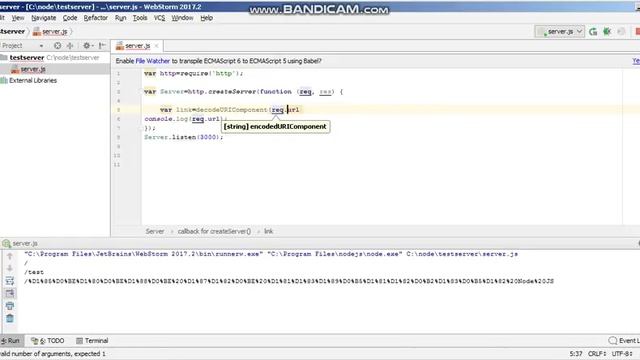
Task: Open the Terminal tool window tab
Action: pos(92,340)
